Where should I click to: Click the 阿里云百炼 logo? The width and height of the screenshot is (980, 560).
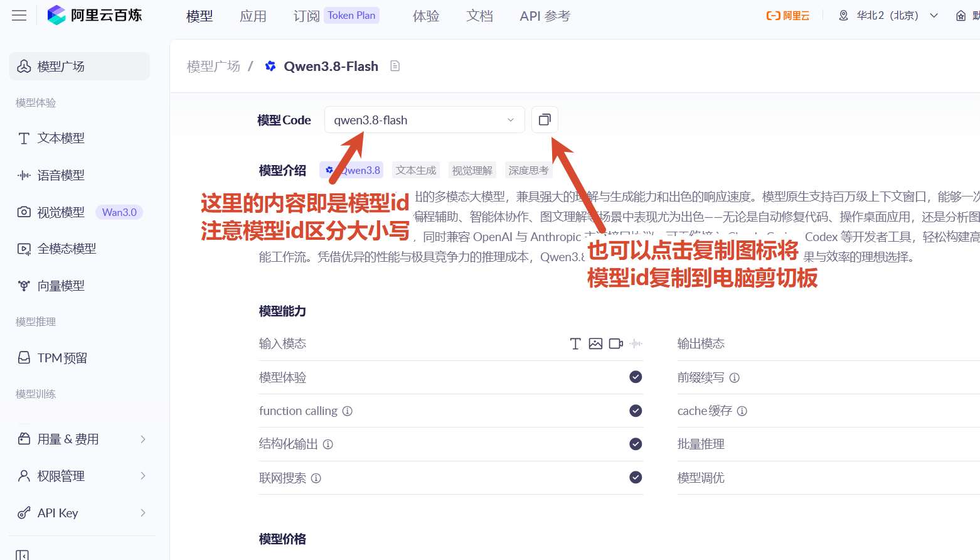(95, 15)
